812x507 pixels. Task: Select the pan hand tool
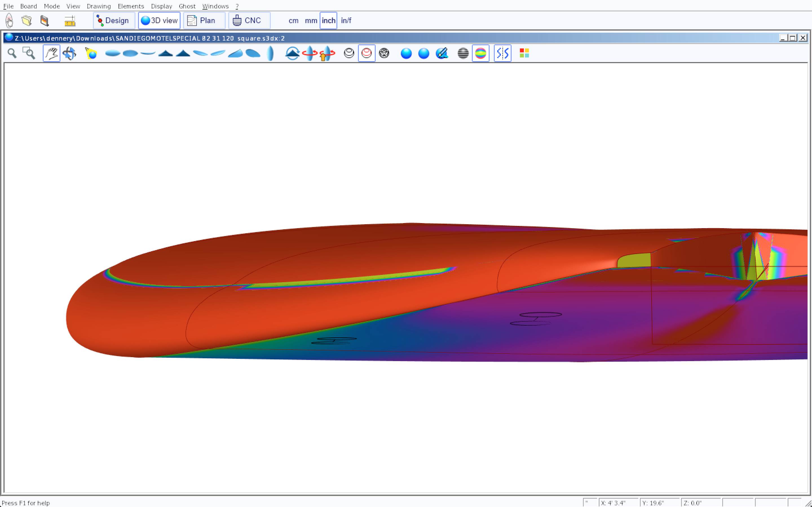pos(51,53)
